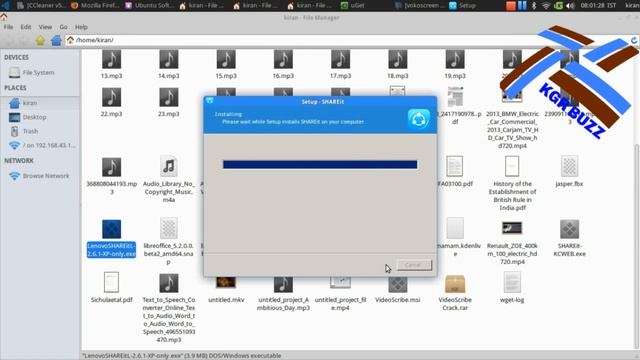Select the LenovoSHAREit-2.6.1-XP-only.exe icon
640x360 pixels.
(x=111, y=229)
